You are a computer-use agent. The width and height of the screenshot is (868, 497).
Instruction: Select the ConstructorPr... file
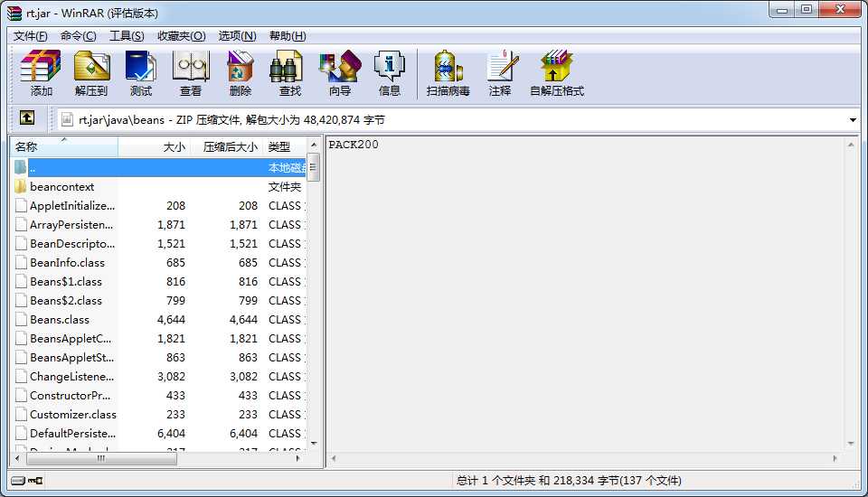pyautogui.click(x=159, y=395)
